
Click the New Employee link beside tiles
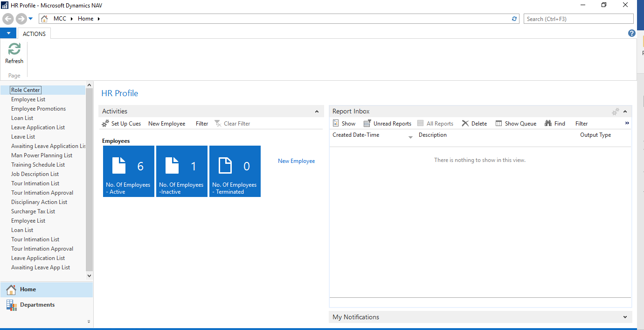[x=296, y=161]
